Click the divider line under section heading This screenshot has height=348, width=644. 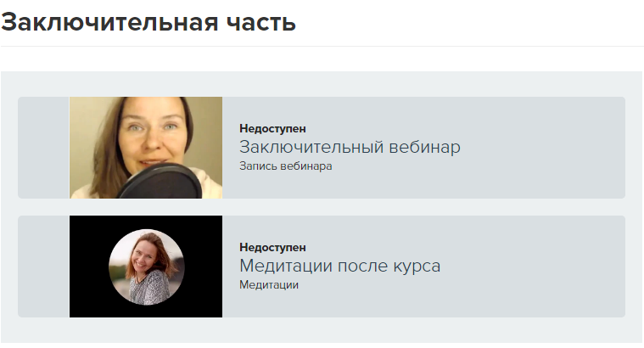tap(322, 46)
